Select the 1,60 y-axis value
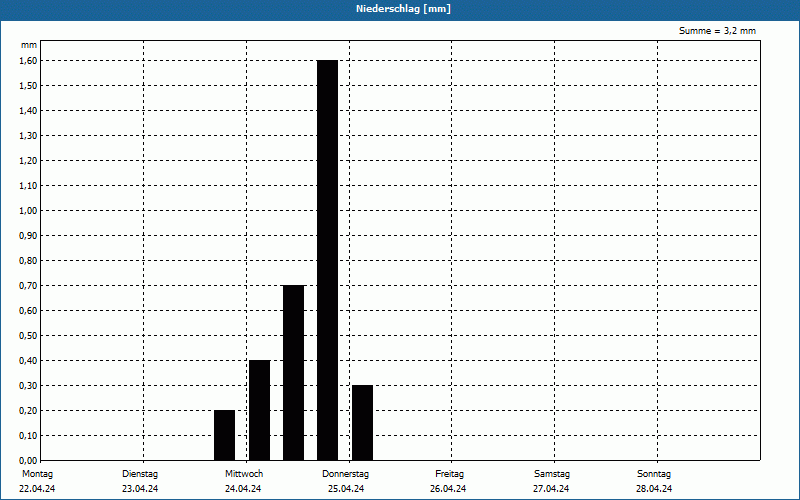 pyautogui.click(x=28, y=60)
